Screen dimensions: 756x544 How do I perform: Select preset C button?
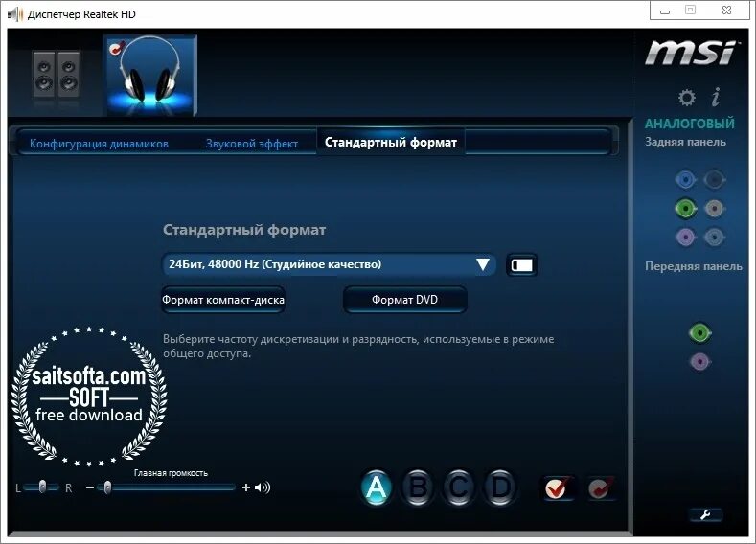459,487
